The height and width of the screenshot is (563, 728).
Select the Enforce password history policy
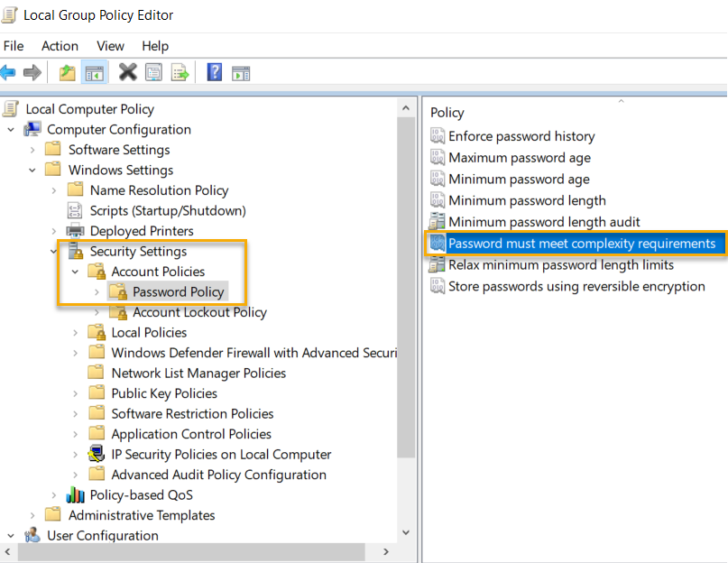click(x=521, y=136)
